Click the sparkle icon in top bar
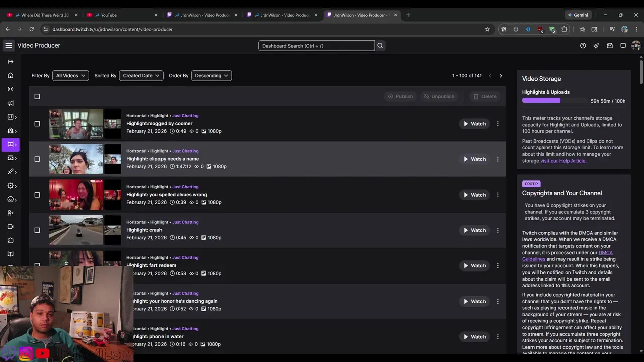644x362 pixels. pos(596,46)
